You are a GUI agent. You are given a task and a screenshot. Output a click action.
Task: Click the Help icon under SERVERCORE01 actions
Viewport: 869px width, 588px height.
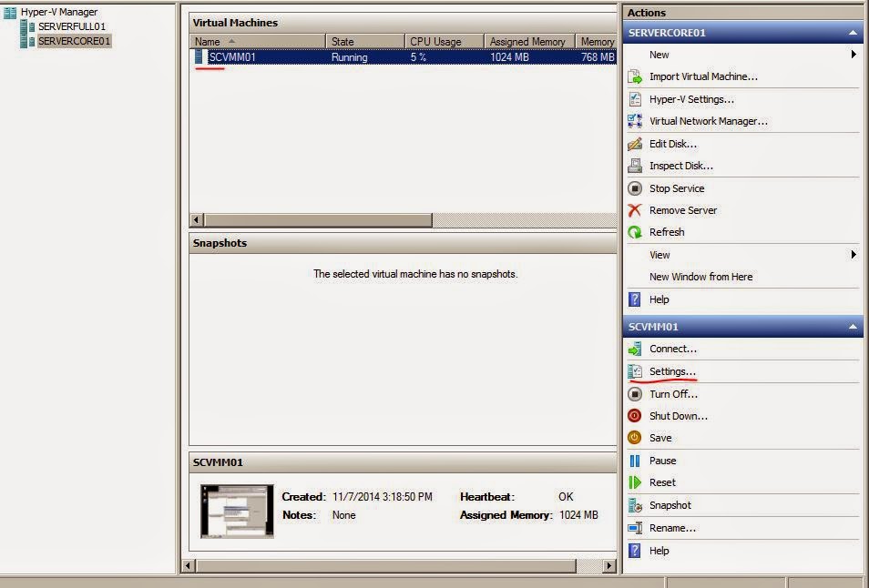[x=635, y=299]
